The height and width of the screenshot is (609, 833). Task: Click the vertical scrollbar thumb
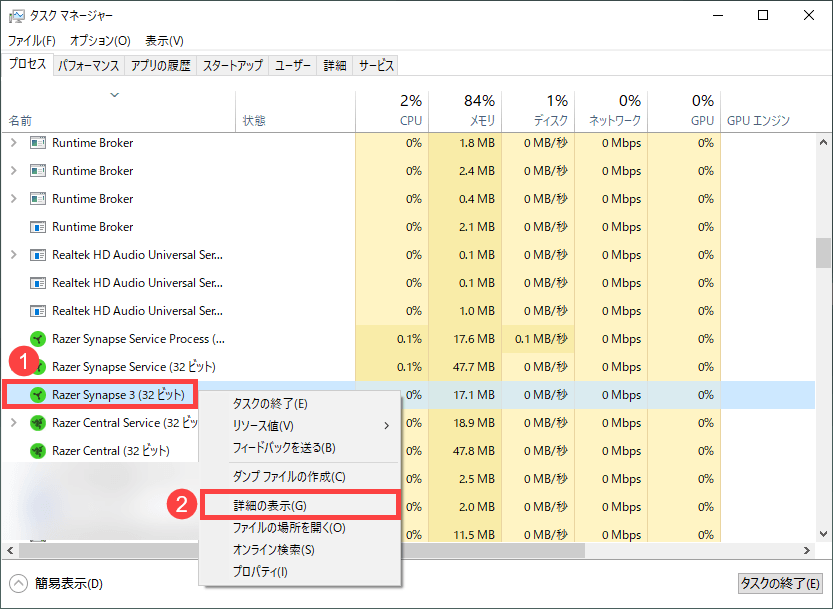[x=823, y=253]
